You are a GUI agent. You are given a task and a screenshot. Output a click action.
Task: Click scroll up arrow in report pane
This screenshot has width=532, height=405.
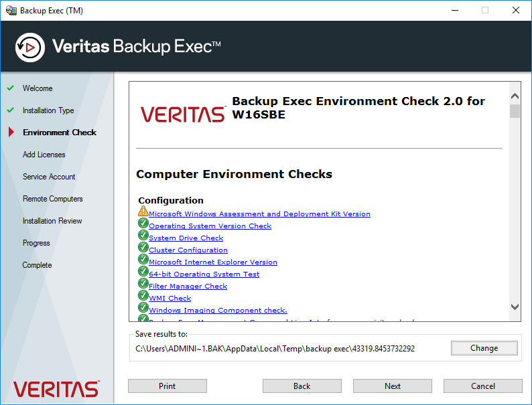click(515, 96)
